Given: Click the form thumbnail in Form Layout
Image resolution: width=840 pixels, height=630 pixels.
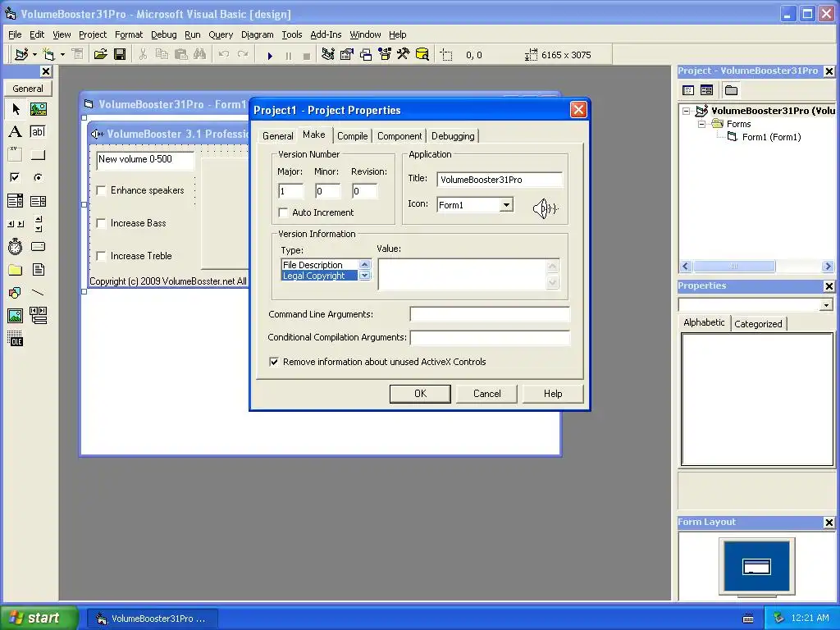Looking at the screenshot, I should pyautogui.click(x=756, y=567).
